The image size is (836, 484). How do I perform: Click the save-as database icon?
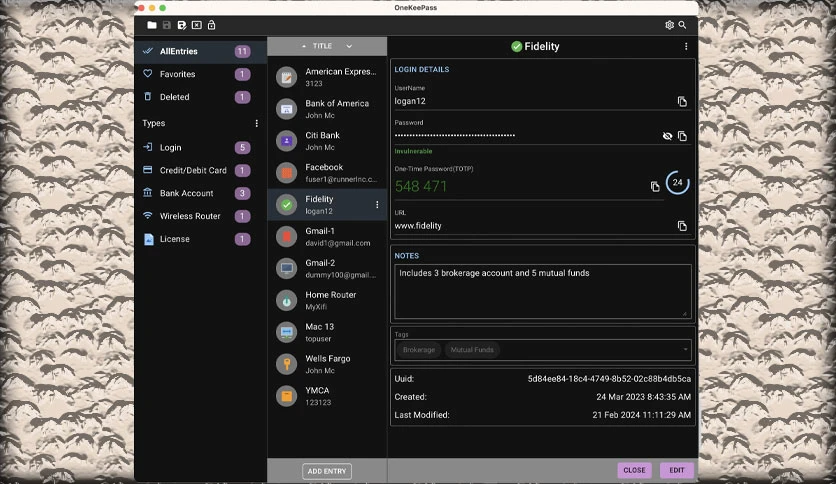coord(182,25)
